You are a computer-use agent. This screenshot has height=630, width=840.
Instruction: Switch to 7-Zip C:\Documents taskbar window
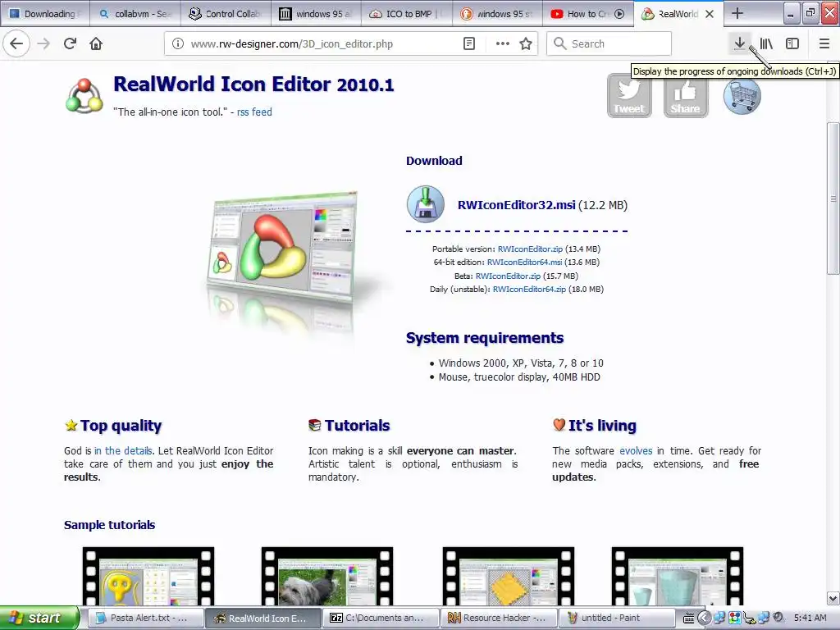(x=381, y=618)
